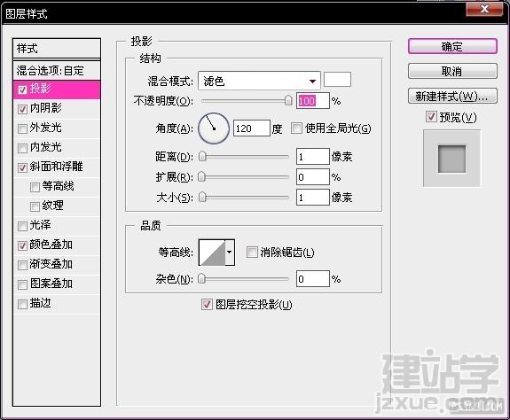
Task: Enable the 描边 checkbox
Action: tap(22, 304)
